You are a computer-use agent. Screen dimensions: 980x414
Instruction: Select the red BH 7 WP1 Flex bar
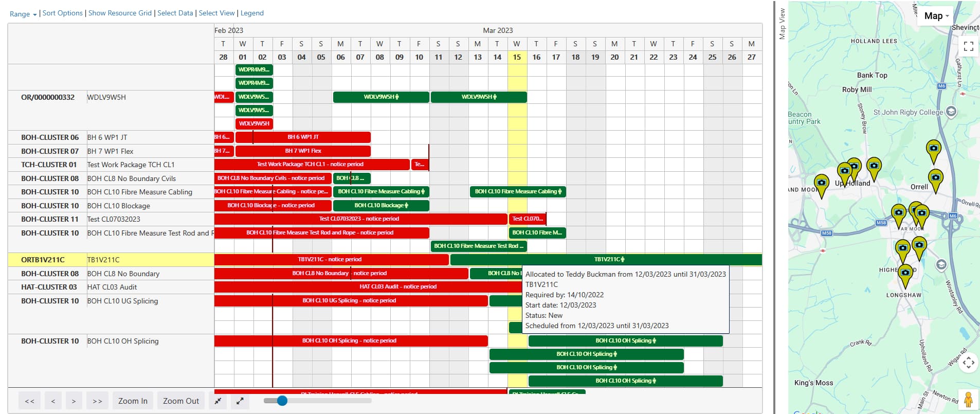303,151
